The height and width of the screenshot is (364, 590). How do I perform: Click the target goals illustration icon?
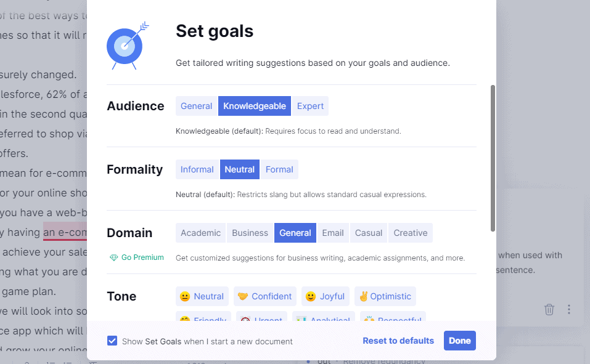(x=128, y=46)
